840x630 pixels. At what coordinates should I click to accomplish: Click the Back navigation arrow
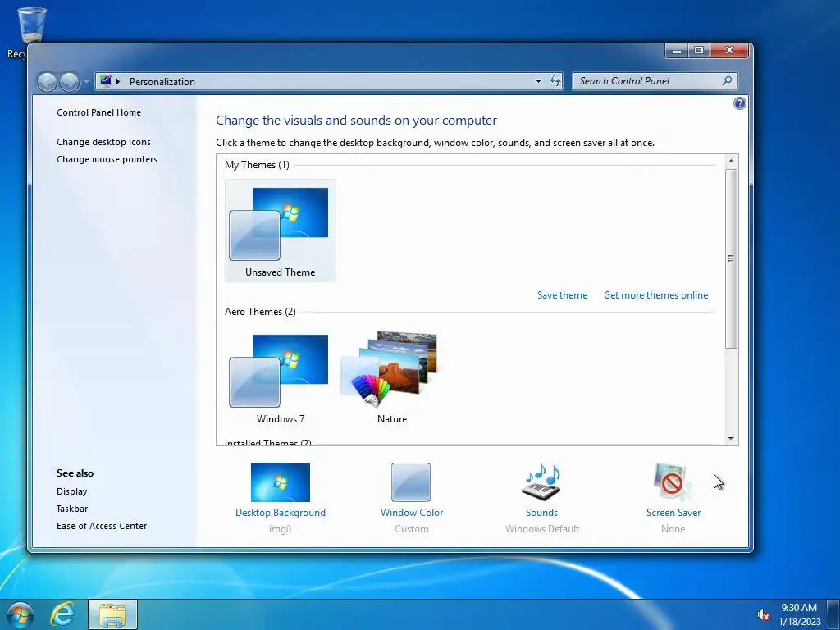(x=47, y=82)
